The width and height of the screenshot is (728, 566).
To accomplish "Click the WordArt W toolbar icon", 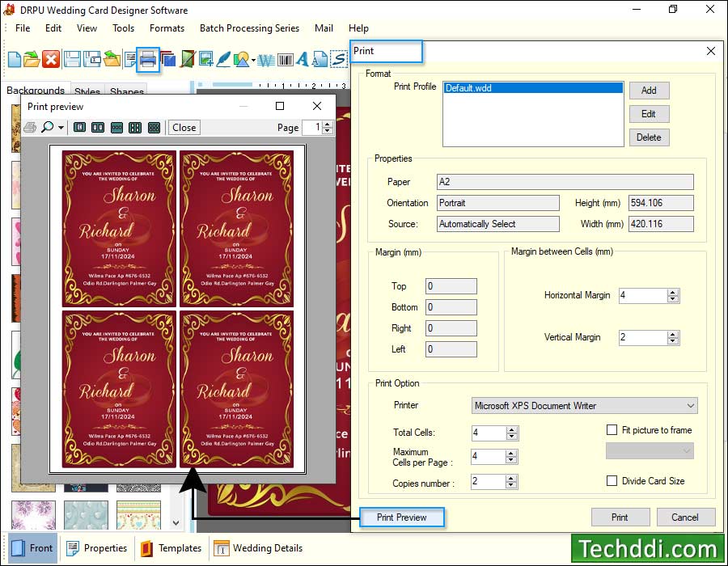I will pyautogui.click(x=266, y=60).
